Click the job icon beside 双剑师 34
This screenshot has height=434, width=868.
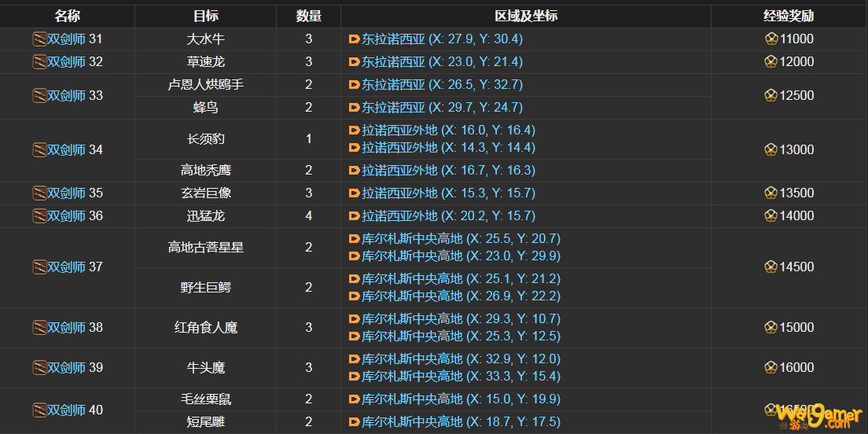click(39, 150)
